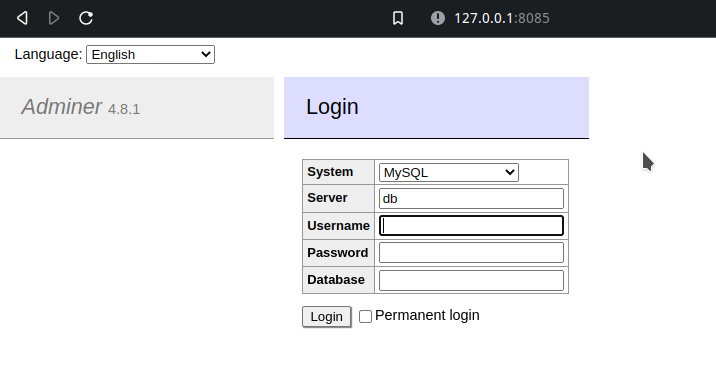Click the Password row label
This screenshot has width=716, height=387.
(x=337, y=252)
